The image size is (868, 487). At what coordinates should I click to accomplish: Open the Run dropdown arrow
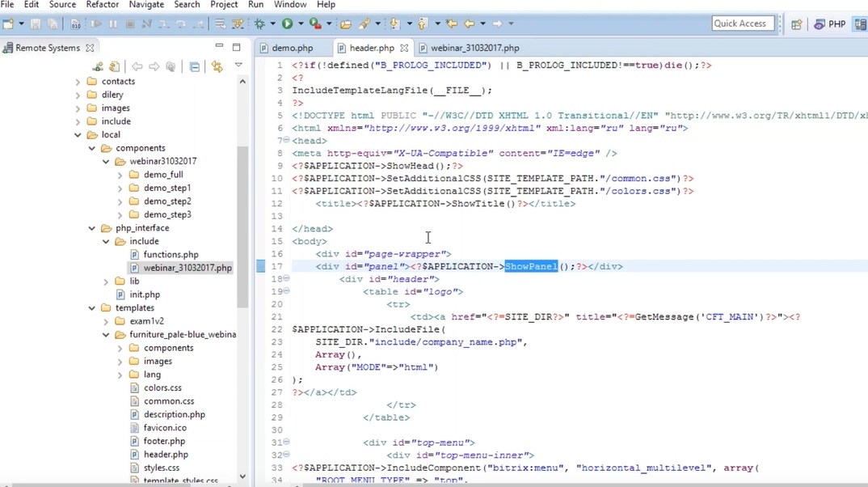(301, 23)
